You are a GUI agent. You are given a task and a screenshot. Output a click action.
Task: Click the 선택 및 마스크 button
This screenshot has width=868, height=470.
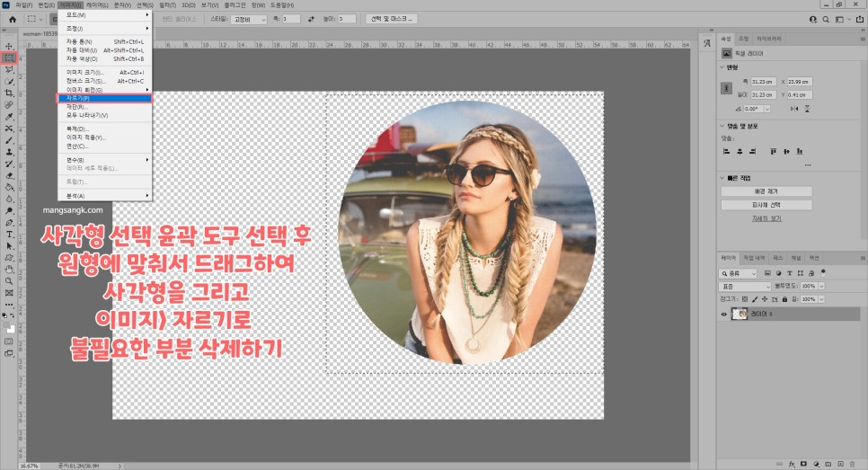point(392,19)
